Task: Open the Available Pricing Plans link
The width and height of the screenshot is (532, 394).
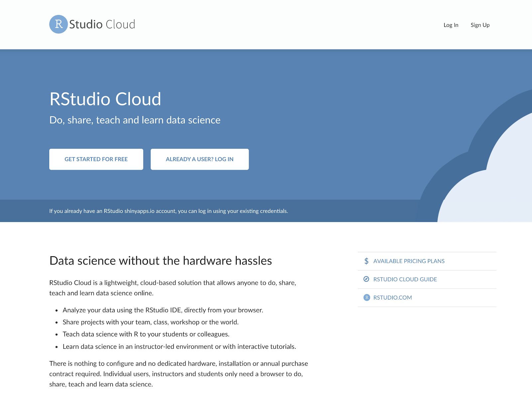Action: (x=409, y=261)
